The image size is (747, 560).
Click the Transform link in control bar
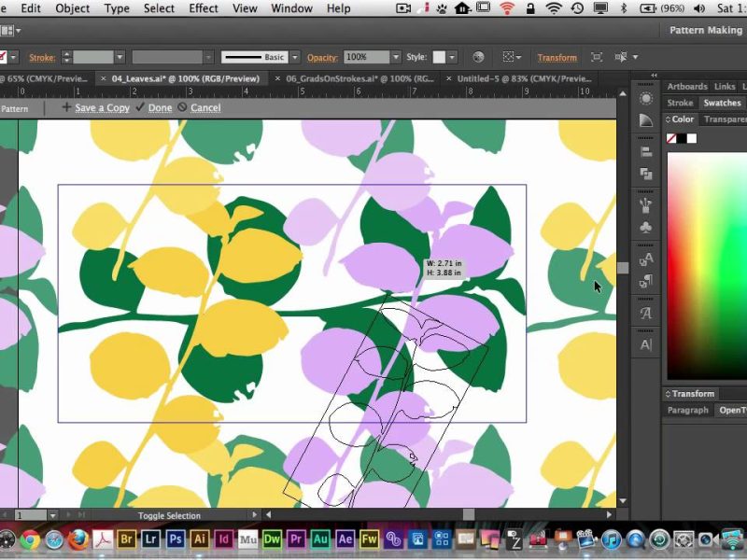pos(557,58)
